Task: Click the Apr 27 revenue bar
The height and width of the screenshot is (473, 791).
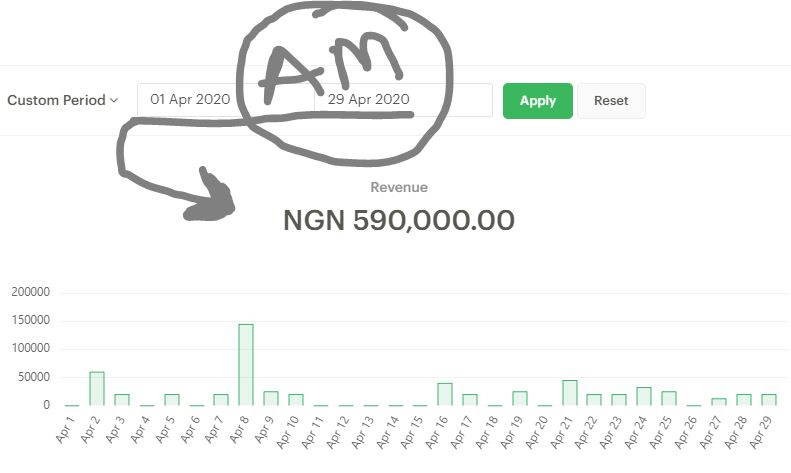Action: click(719, 402)
